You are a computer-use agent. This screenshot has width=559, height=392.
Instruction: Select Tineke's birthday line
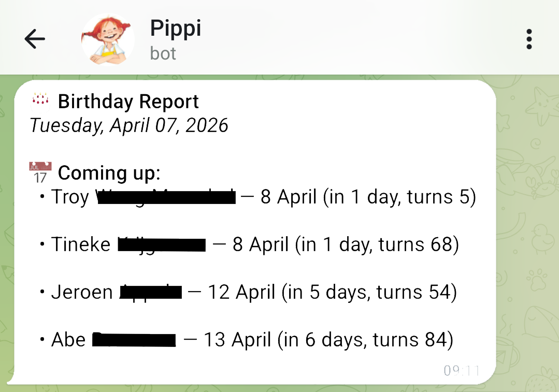(254, 244)
